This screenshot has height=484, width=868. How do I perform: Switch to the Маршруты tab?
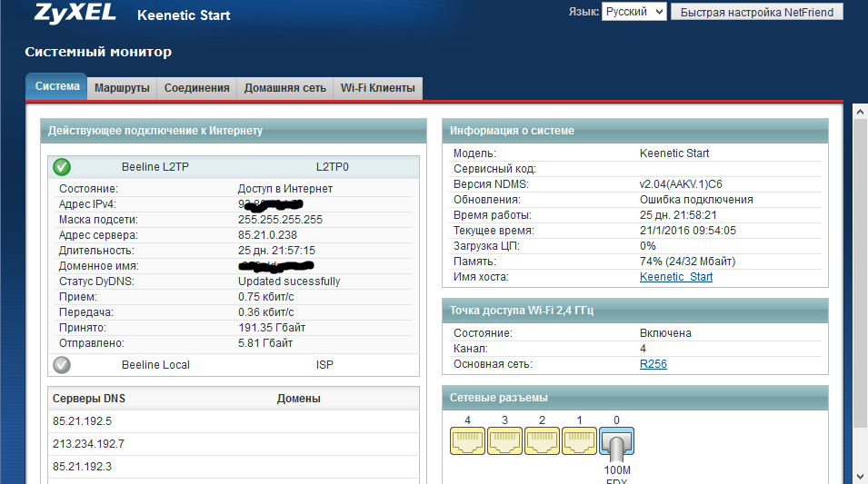(122, 88)
